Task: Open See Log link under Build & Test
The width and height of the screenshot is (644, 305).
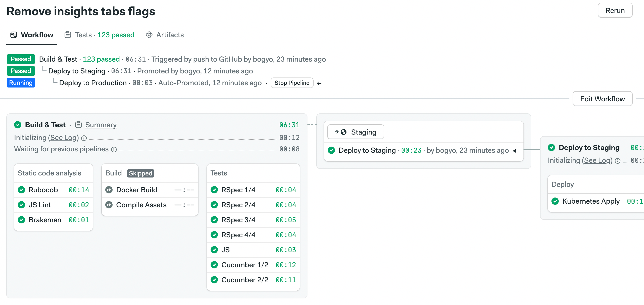Action: tap(63, 138)
